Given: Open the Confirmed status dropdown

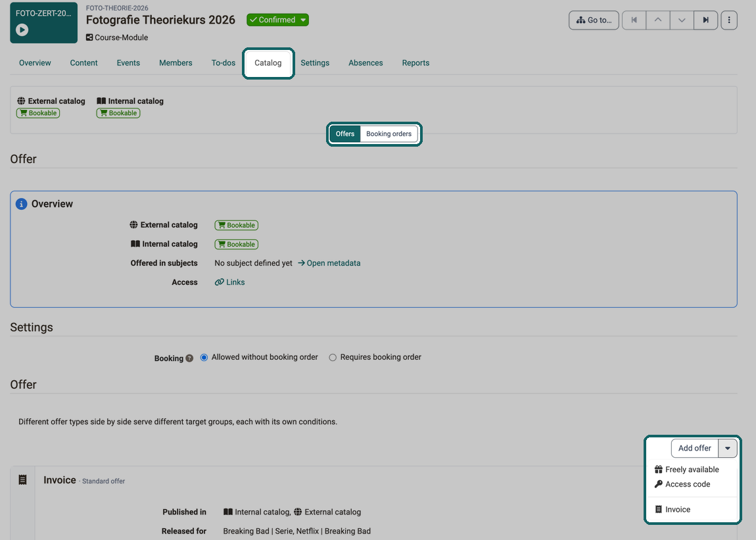Looking at the screenshot, I should 277,20.
